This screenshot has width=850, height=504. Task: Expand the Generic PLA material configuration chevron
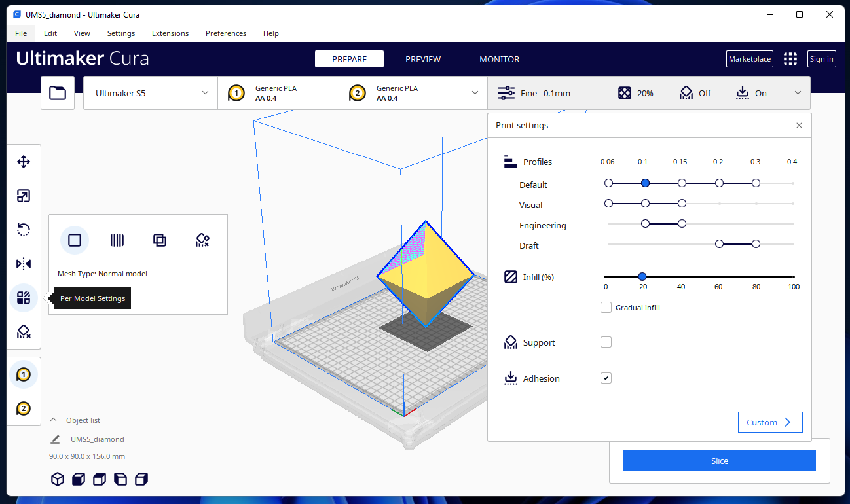pos(475,93)
